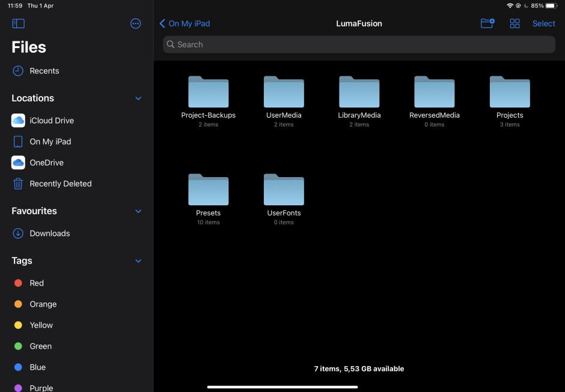
Task: Open the ReversedMedia folder
Action: pos(434,101)
